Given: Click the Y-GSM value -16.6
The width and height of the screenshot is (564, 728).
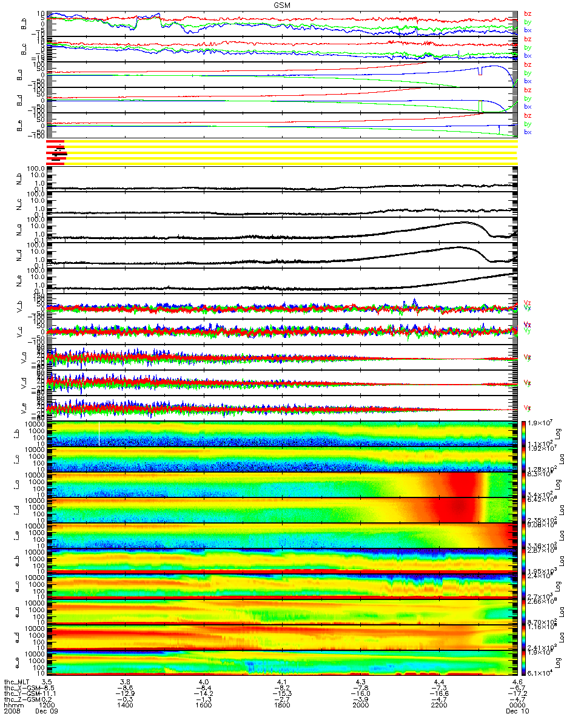Looking at the screenshot, I should [438, 693].
